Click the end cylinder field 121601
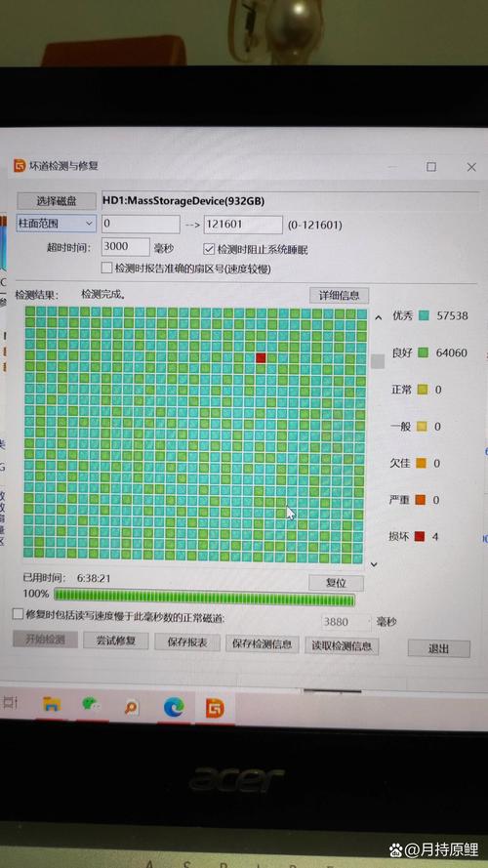The height and width of the screenshot is (868, 488). click(x=243, y=225)
